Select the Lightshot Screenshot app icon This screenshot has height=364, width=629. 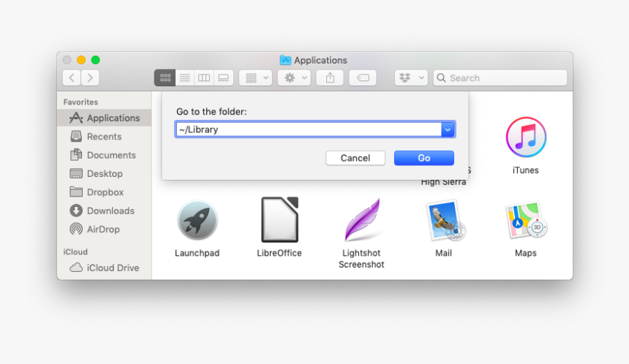click(x=363, y=220)
